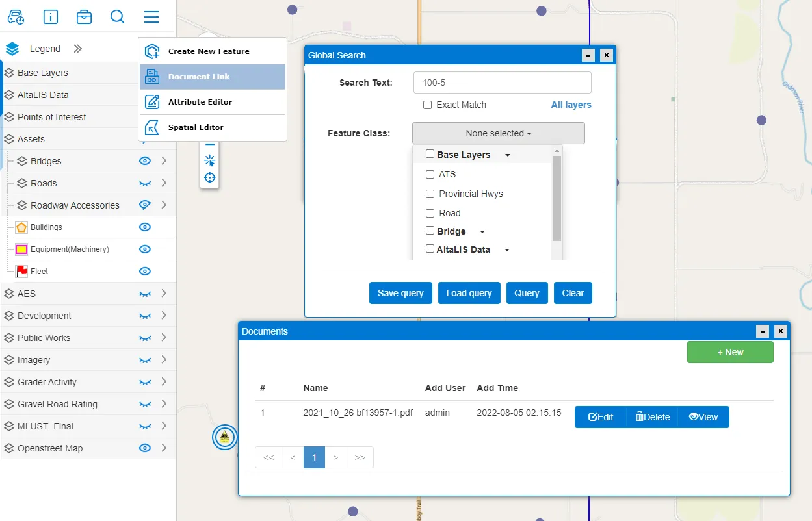Click the zoom out minus map button
This screenshot has width=812, height=521.
[209, 144]
